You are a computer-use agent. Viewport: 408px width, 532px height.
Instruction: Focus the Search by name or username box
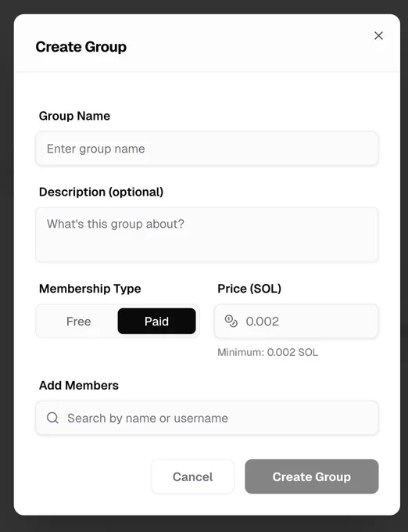click(x=206, y=418)
